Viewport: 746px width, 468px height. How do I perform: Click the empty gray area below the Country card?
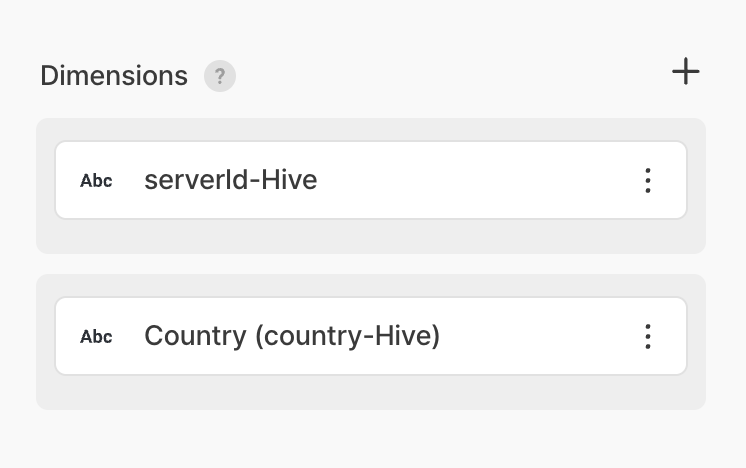pyautogui.click(x=370, y=392)
